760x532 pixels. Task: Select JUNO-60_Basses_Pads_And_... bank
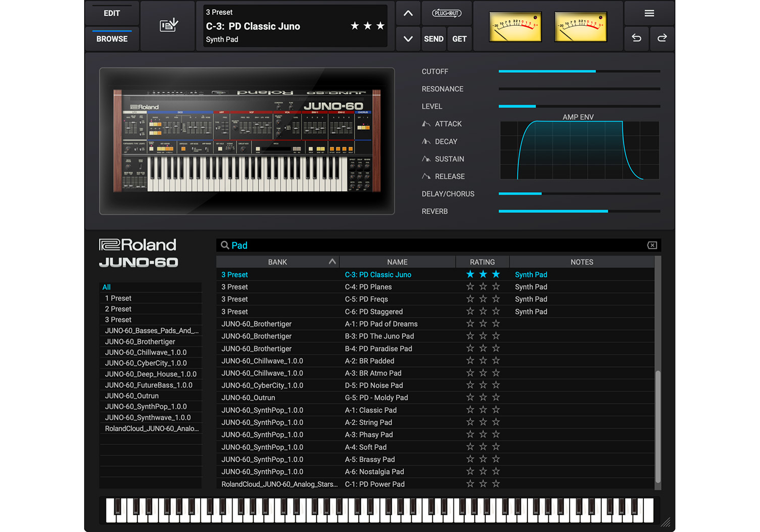pyautogui.click(x=150, y=331)
